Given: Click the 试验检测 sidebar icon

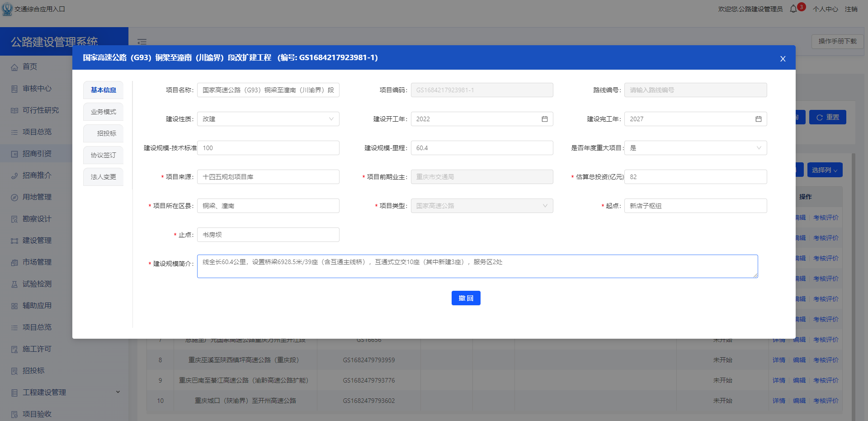Looking at the screenshot, I should coord(14,284).
